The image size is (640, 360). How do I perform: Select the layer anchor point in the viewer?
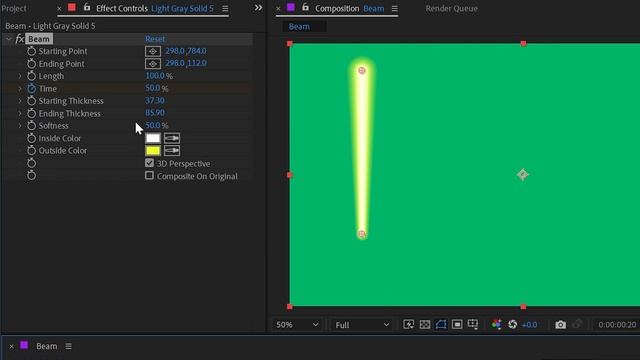coord(523,175)
